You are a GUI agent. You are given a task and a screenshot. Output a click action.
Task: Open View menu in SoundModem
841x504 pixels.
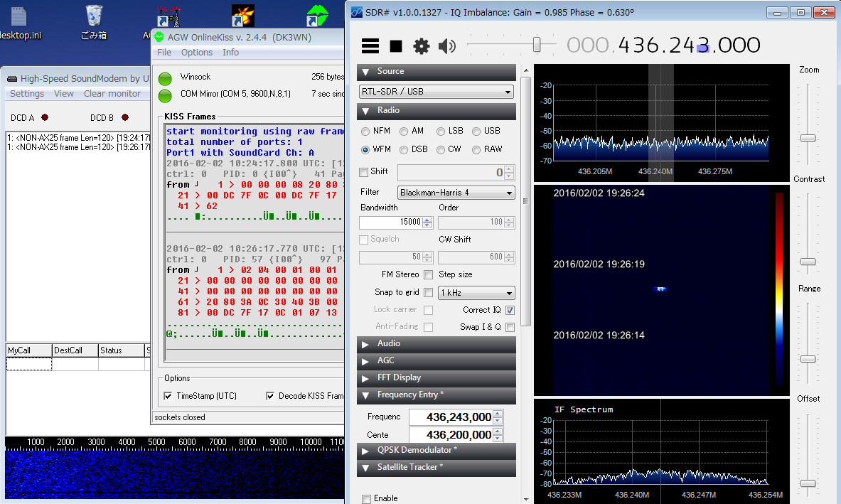pyautogui.click(x=64, y=93)
